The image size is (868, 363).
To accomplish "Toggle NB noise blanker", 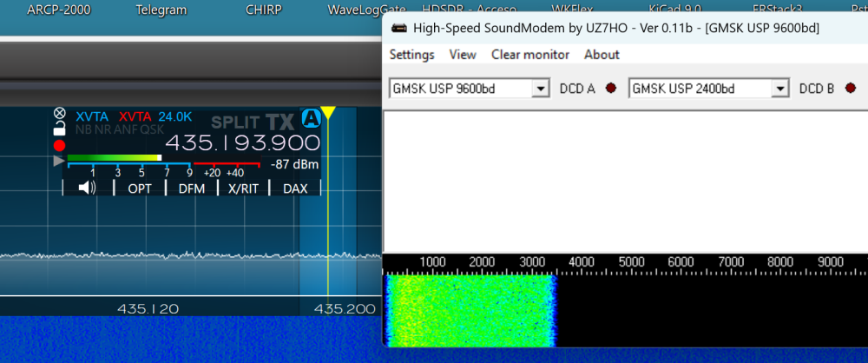I will (x=83, y=129).
